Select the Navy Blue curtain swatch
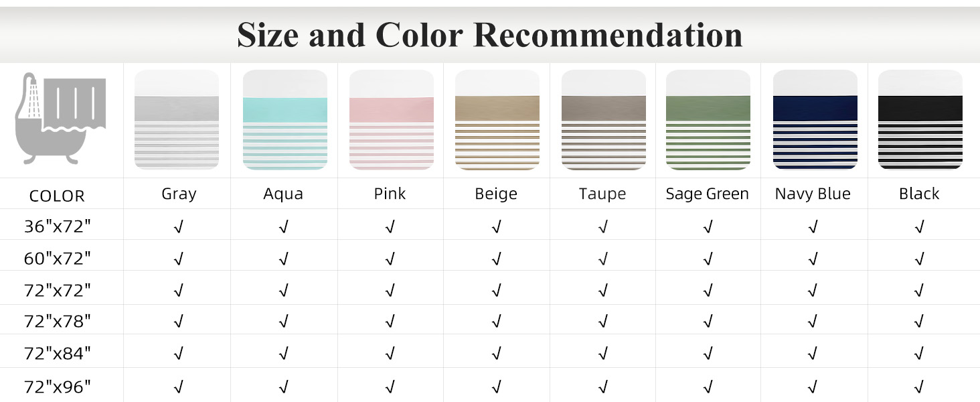The height and width of the screenshot is (402, 980). coord(815,120)
